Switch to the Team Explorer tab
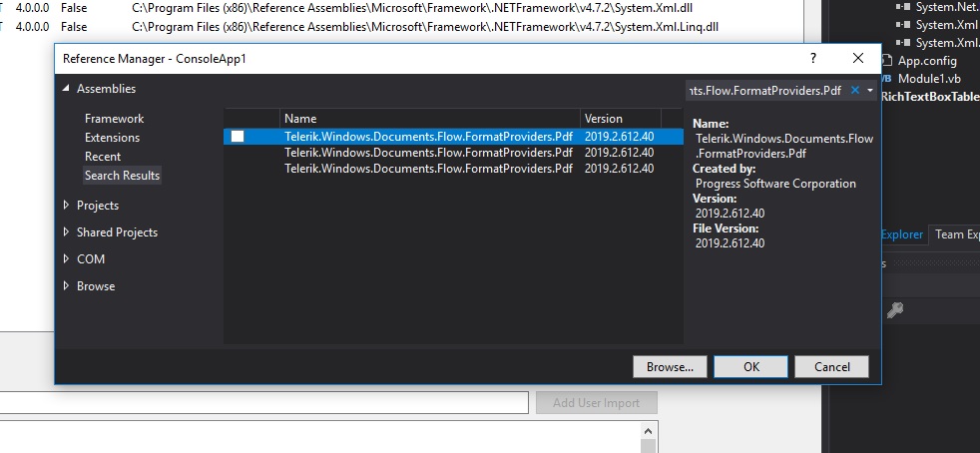The image size is (980, 453). 956,235
